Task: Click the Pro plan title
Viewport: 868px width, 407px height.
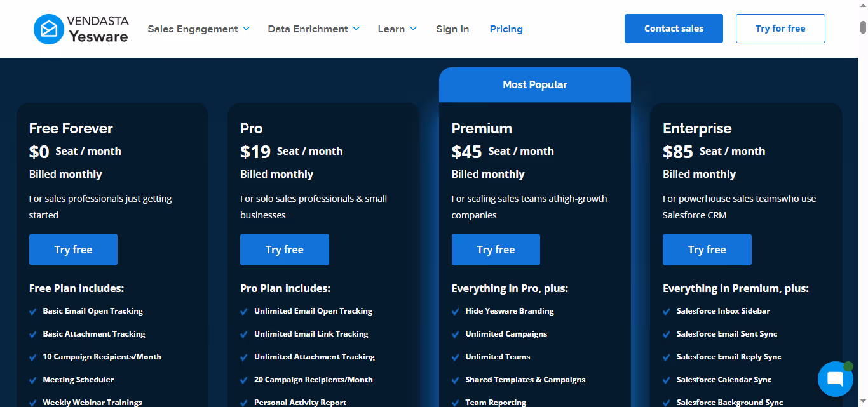Action: click(252, 128)
